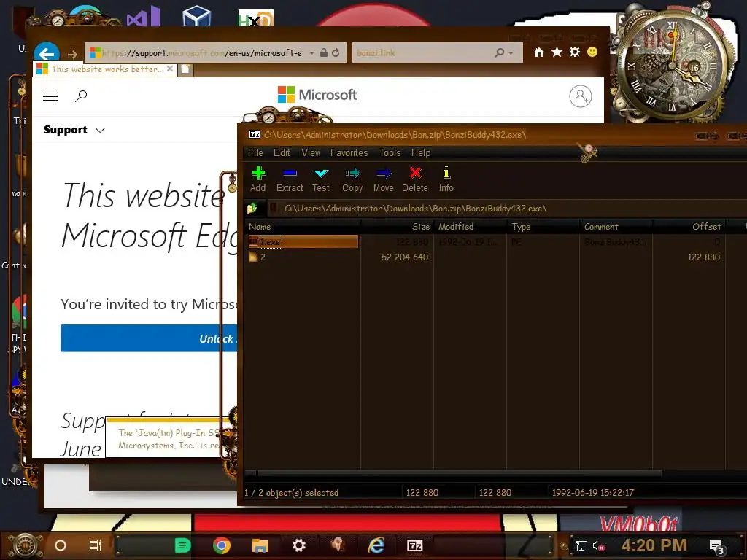
Task: Select the 1.exe file row
Action: pos(303,242)
